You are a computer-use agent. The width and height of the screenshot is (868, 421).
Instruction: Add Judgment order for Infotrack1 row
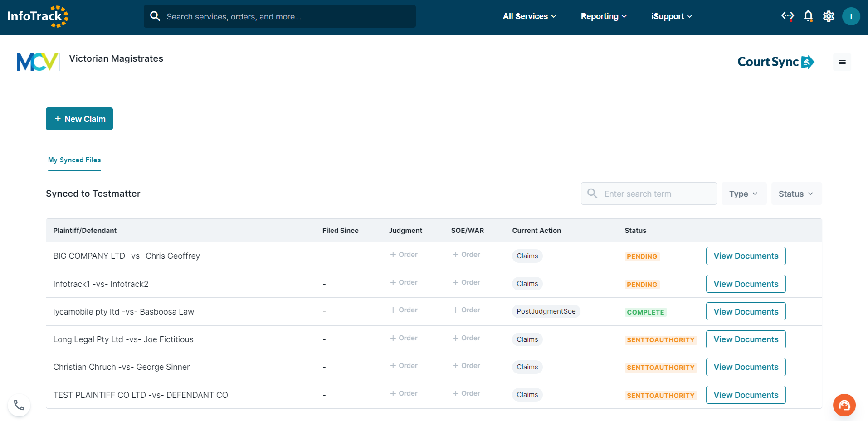point(404,282)
